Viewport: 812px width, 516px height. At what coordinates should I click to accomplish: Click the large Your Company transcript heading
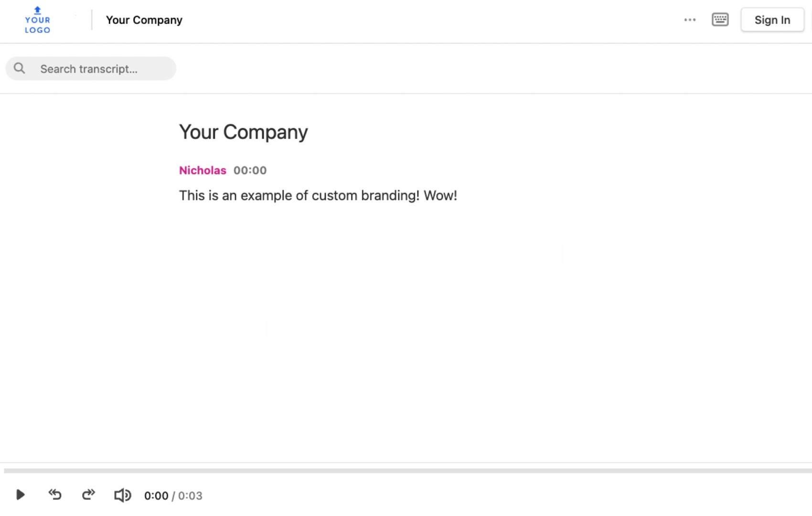(243, 132)
